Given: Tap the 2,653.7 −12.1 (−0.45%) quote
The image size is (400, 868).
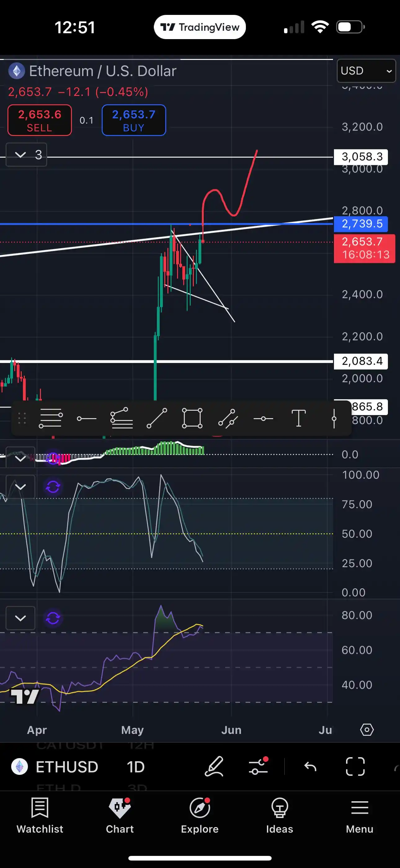Looking at the screenshot, I should 78,92.
